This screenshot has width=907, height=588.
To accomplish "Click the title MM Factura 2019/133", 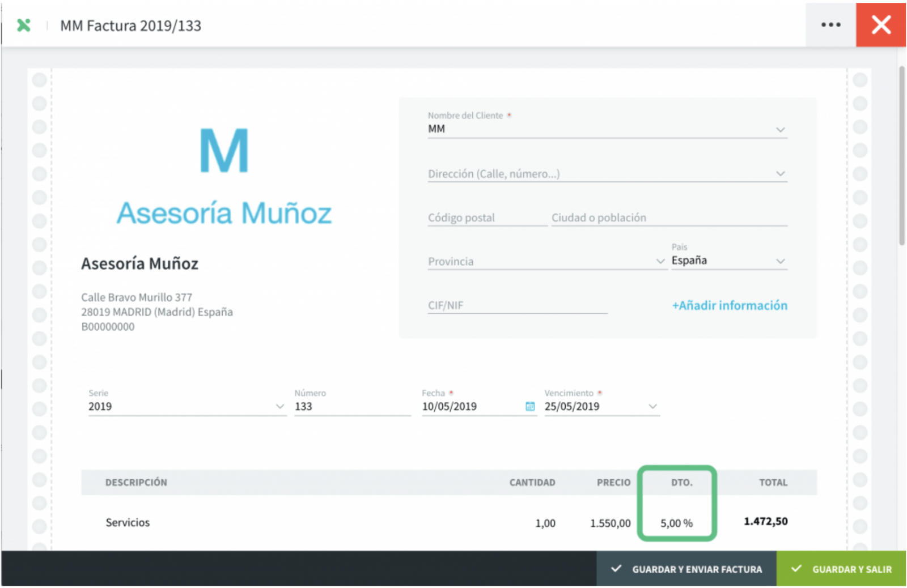I will coord(130,25).
